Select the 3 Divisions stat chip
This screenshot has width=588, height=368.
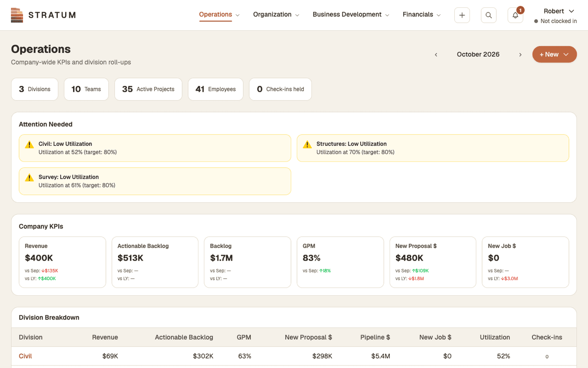[35, 89]
